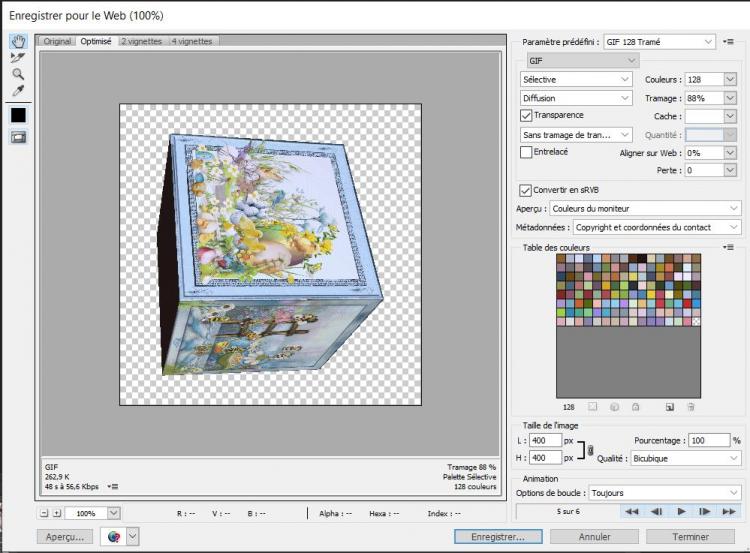
Task: Click the black eyedropper color swatch
Action: (x=18, y=115)
